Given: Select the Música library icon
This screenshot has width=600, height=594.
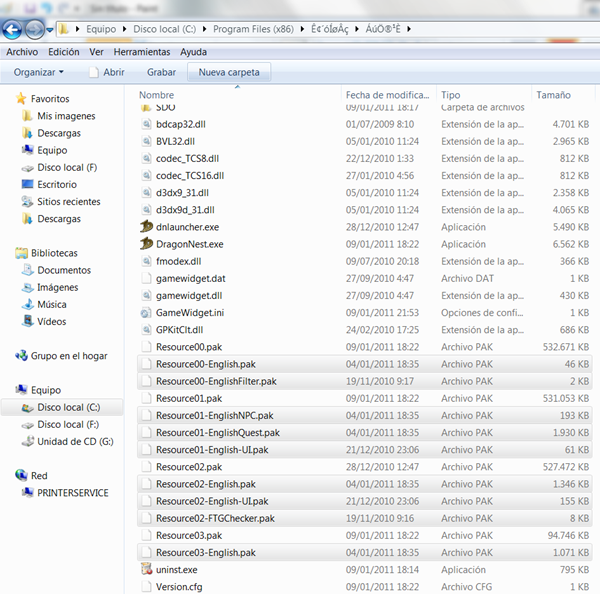Looking at the screenshot, I should 27,304.
